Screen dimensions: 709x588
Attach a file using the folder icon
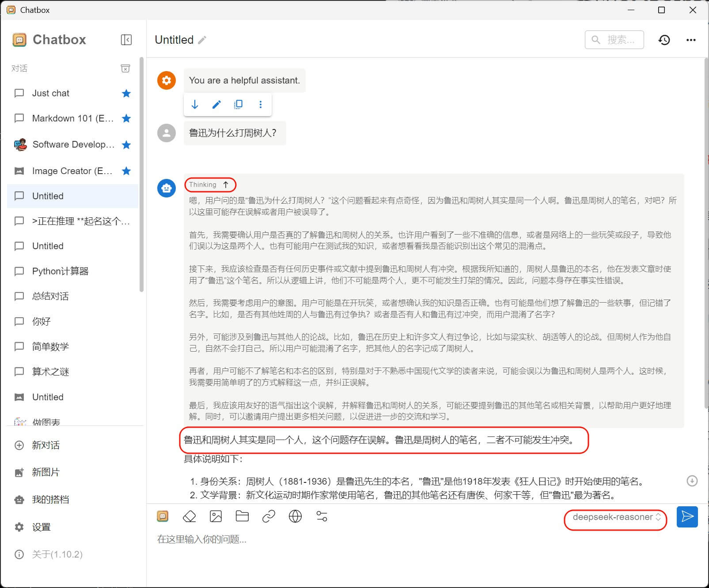(x=242, y=516)
